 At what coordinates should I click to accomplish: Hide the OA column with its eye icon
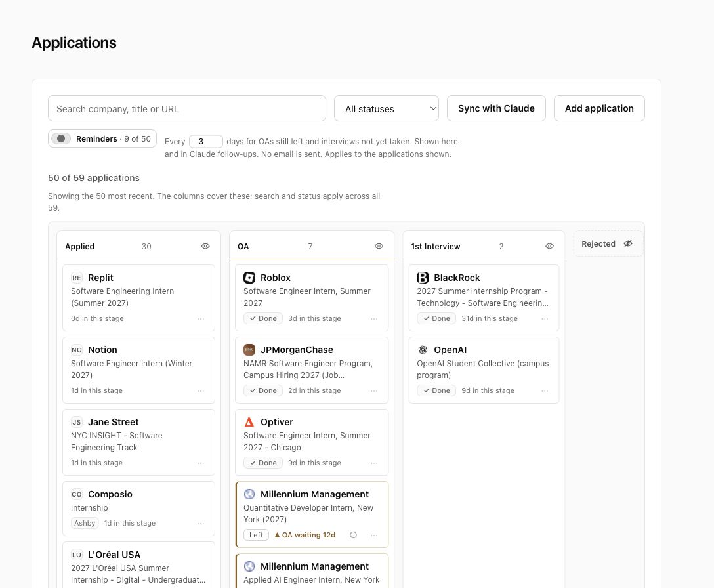click(x=379, y=246)
